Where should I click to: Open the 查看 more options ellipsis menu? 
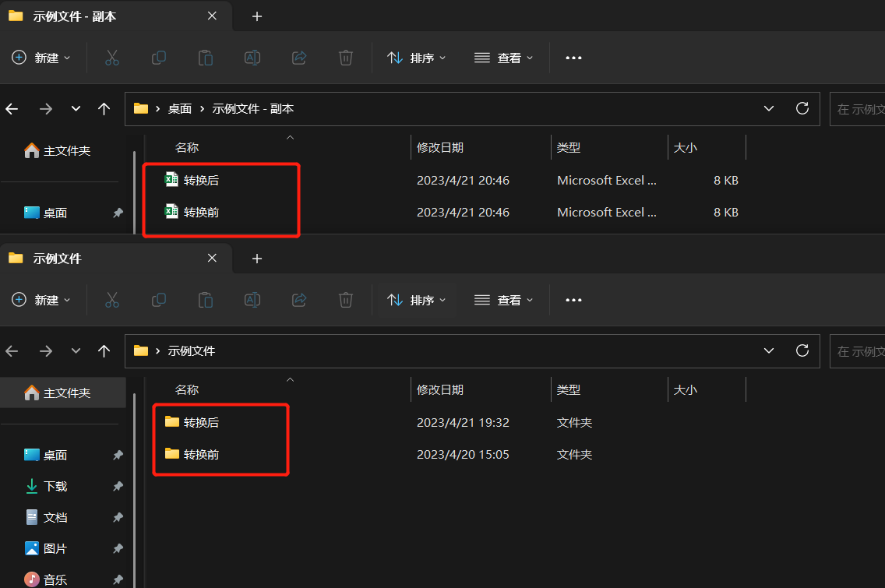point(573,58)
